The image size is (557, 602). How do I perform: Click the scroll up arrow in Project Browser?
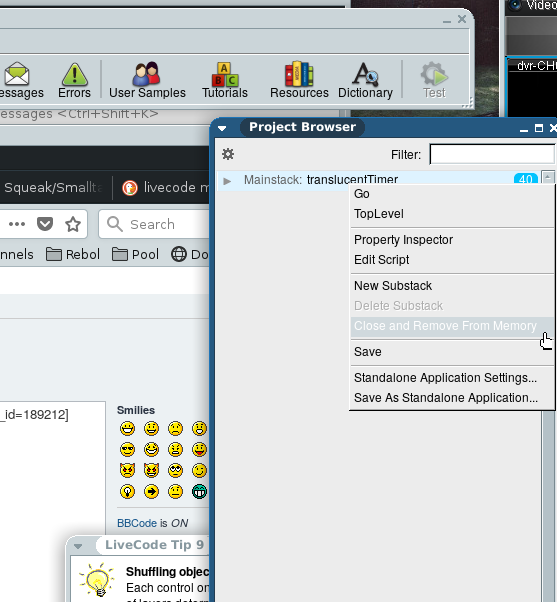pos(548,177)
